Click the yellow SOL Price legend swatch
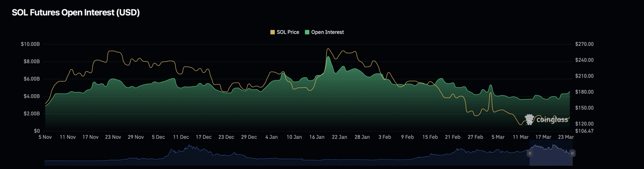Viewport: 644px width, 169px height. pos(272,32)
